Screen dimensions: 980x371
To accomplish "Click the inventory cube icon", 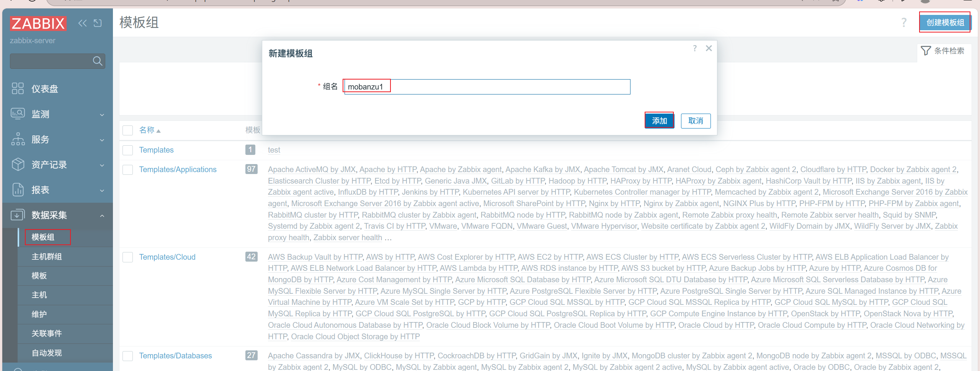I will click(x=18, y=164).
